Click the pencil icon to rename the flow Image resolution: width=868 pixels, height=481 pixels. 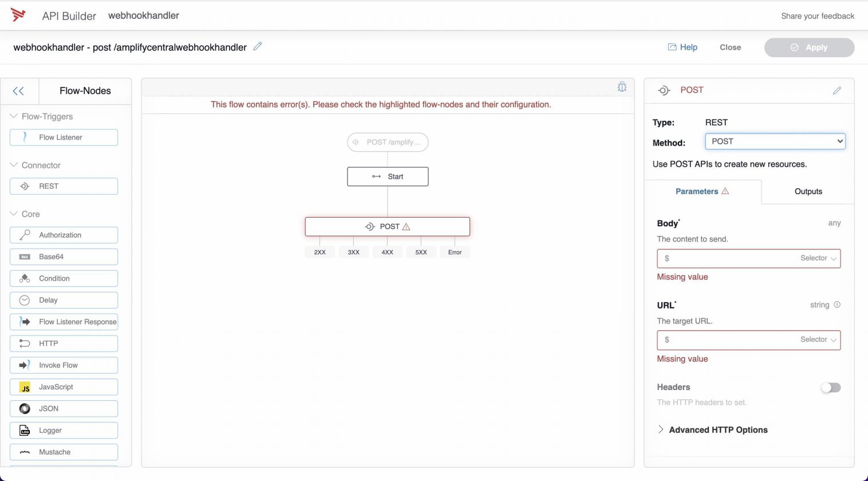(x=257, y=46)
